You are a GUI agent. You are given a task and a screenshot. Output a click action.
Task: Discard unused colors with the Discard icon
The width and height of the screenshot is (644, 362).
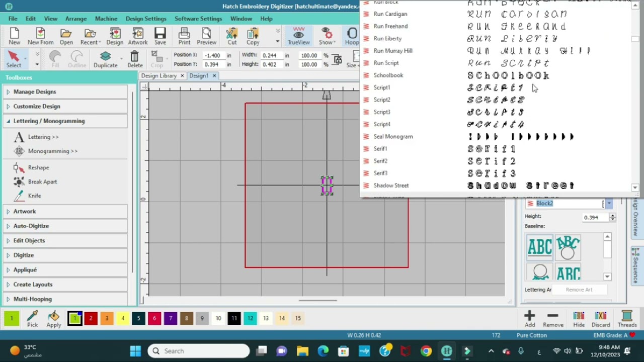coord(601,319)
